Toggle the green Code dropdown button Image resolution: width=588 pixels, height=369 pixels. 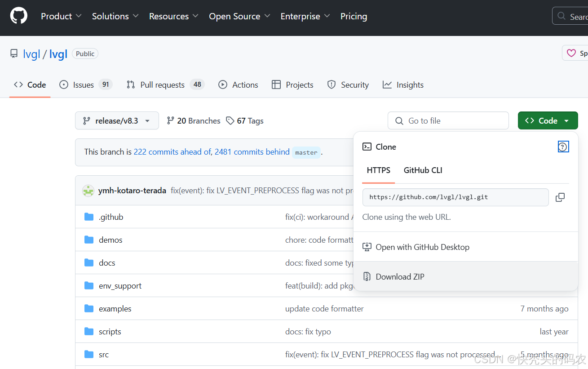pyautogui.click(x=548, y=120)
